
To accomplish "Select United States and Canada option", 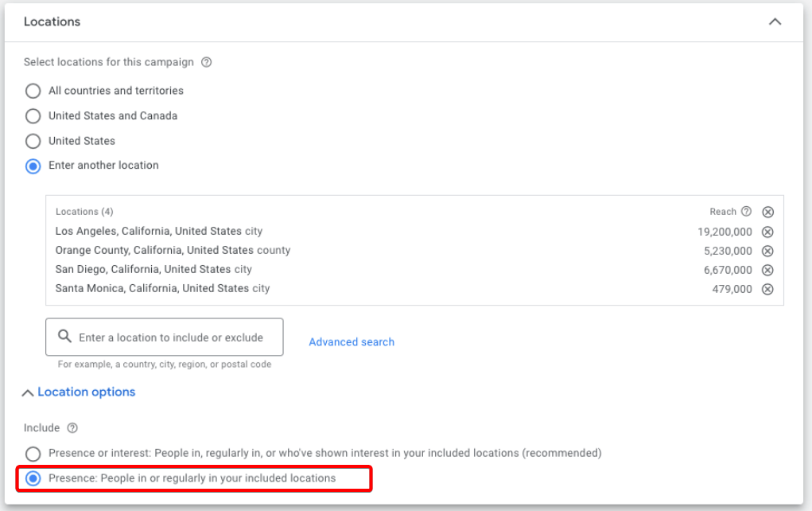I will [x=33, y=116].
